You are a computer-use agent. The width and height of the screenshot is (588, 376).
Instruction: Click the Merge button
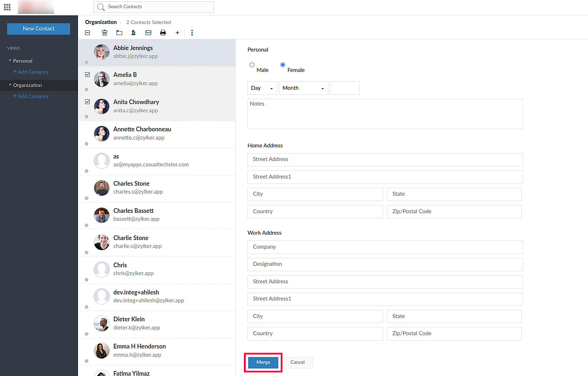263,362
